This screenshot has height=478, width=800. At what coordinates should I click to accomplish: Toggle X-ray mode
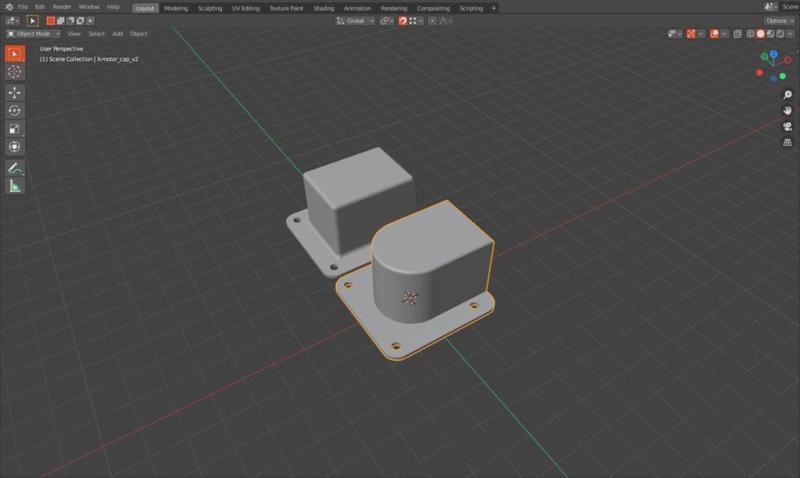click(737, 34)
